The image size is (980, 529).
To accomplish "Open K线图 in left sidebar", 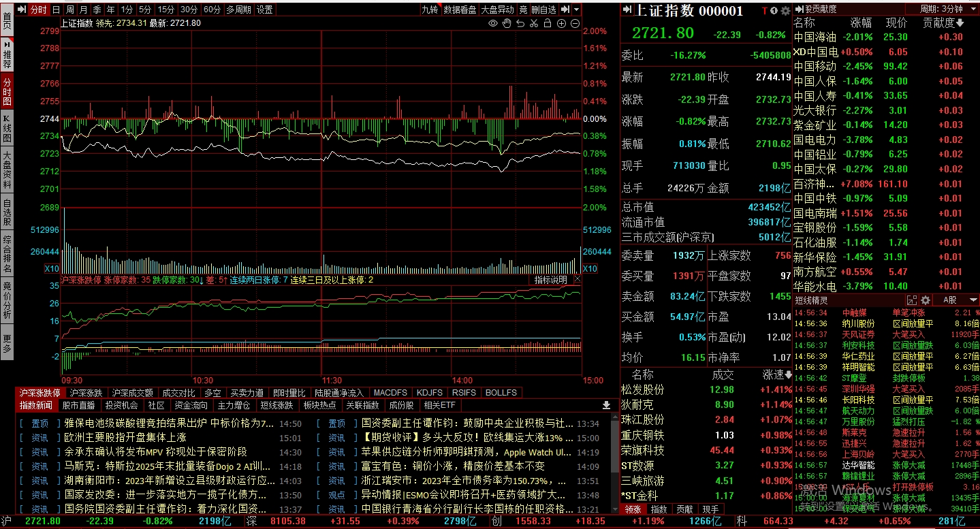I will click(x=7, y=127).
